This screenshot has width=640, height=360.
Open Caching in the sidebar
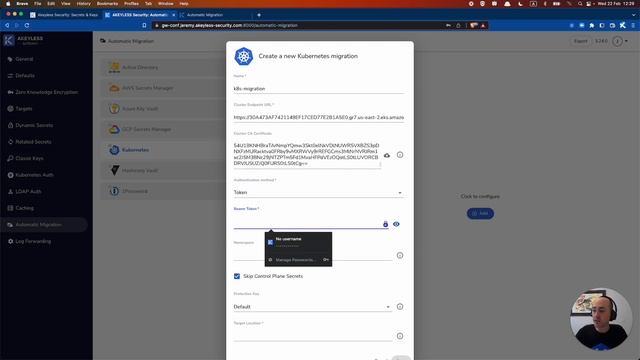[x=24, y=208]
